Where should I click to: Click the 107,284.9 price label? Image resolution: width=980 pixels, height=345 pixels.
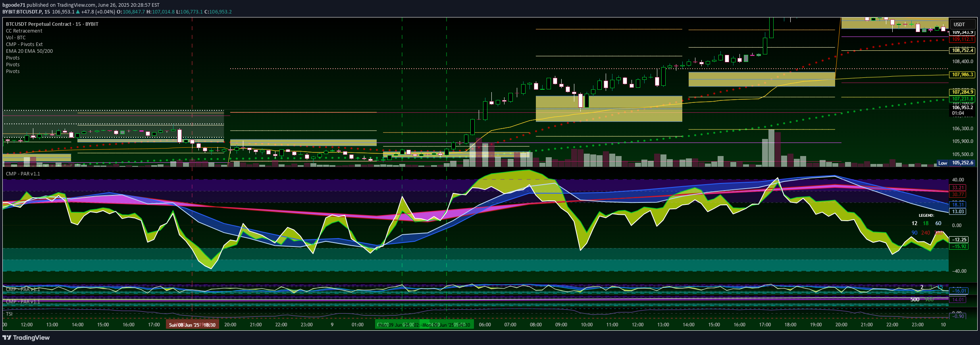coord(962,92)
